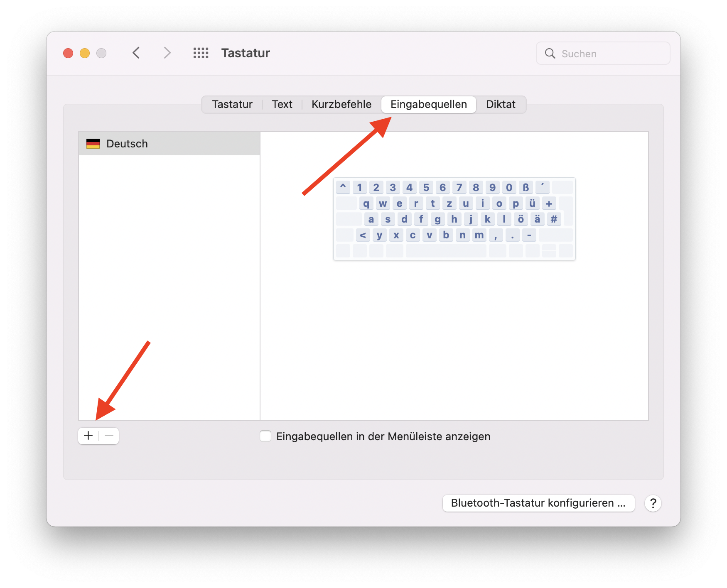Click the minus button to remove input source
The width and height of the screenshot is (727, 588).
pyautogui.click(x=109, y=436)
